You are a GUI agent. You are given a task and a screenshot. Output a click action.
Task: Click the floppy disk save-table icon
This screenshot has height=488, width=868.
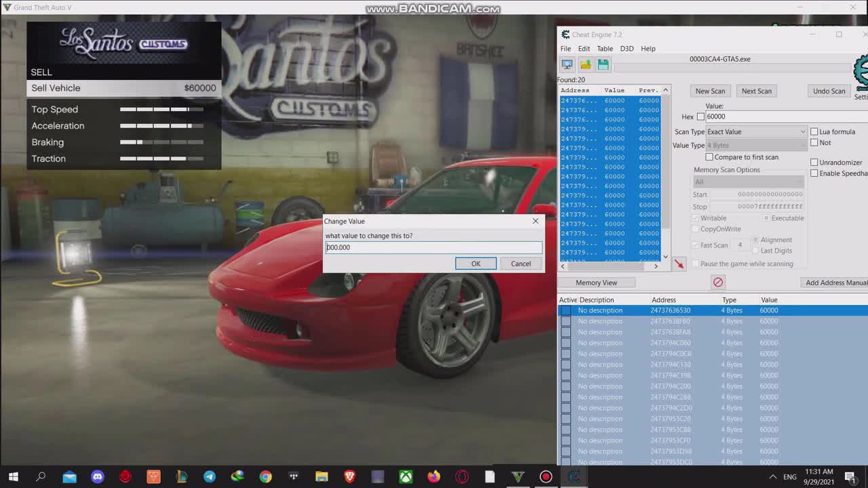coord(603,64)
